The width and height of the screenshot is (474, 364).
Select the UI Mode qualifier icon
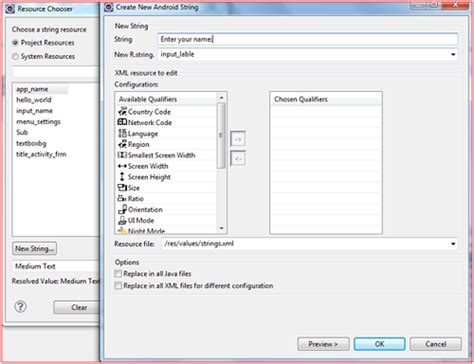click(x=122, y=220)
